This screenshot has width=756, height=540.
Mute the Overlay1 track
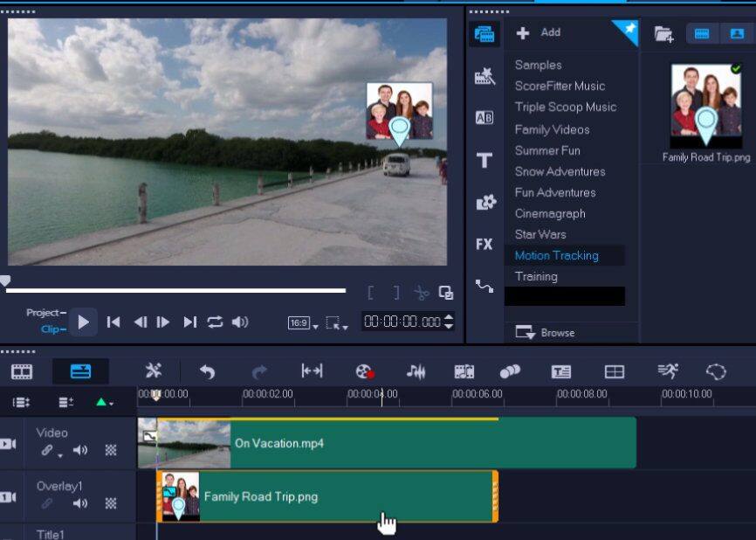pos(79,503)
